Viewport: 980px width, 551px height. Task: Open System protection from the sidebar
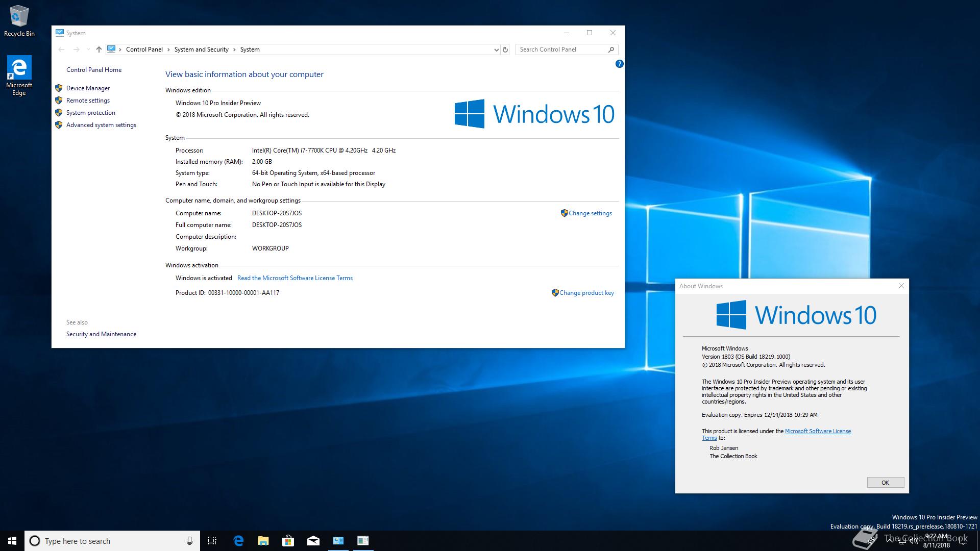[91, 113]
